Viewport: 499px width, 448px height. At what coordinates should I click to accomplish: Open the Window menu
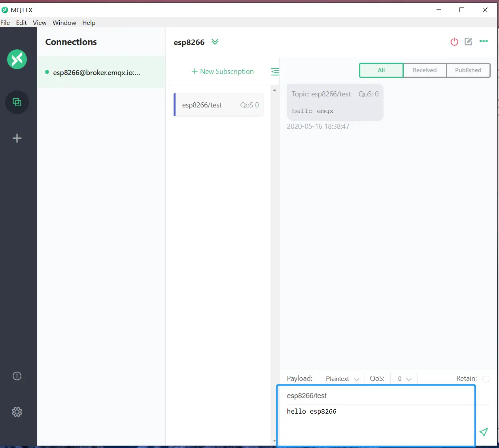(64, 23)
